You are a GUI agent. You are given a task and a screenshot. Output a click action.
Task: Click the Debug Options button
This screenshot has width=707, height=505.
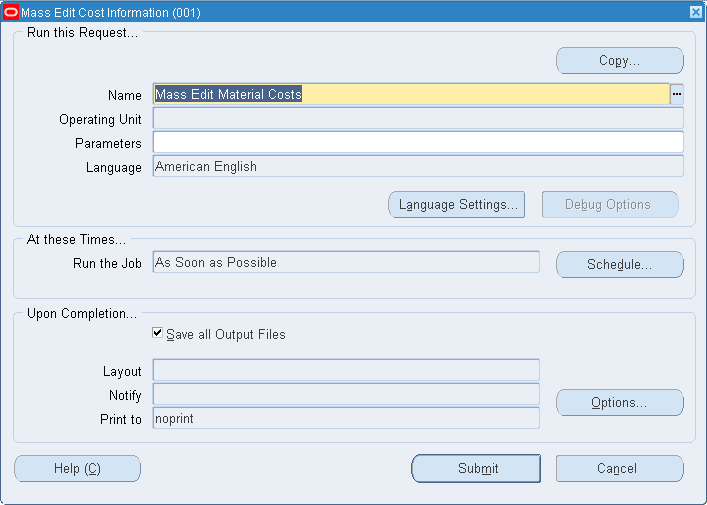point(610,205)
